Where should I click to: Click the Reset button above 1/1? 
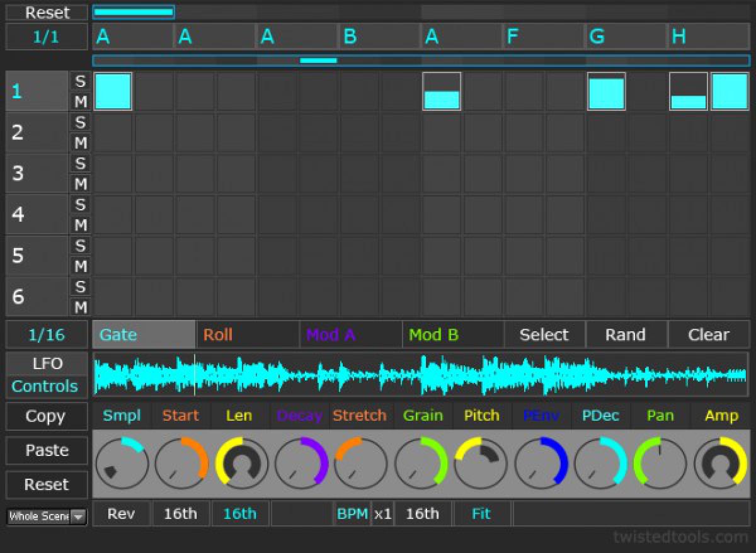pyautogui.click(x=47, y=13)
